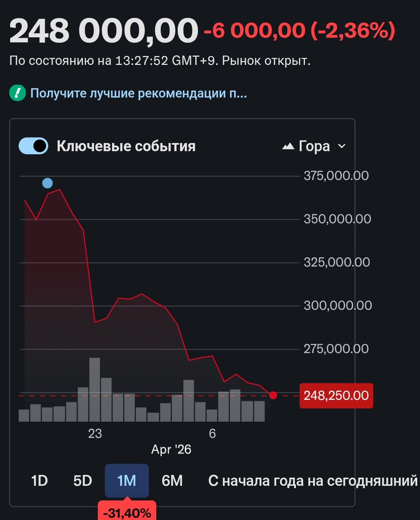This screenshot has height=520, width=420.
Task: Toggle the Ключевые события switch
Action: click(x=33, y=146)
